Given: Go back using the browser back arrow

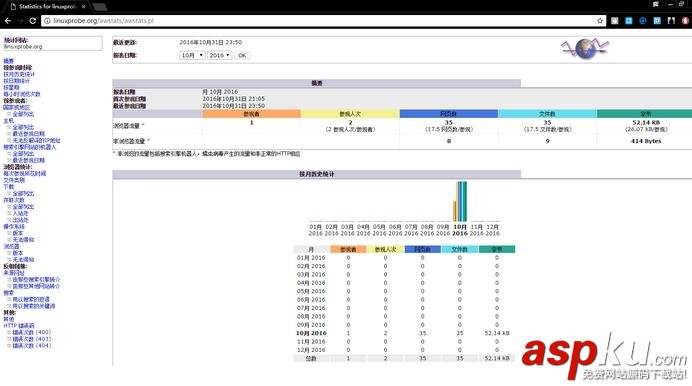Looking at the screenshot, I should pos(8,21).
